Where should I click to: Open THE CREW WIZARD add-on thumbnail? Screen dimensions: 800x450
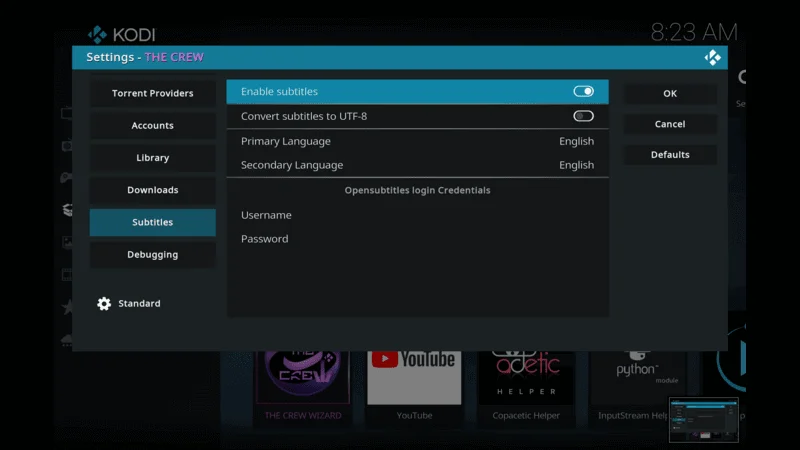pyautogui.click(x=303, y=378)
